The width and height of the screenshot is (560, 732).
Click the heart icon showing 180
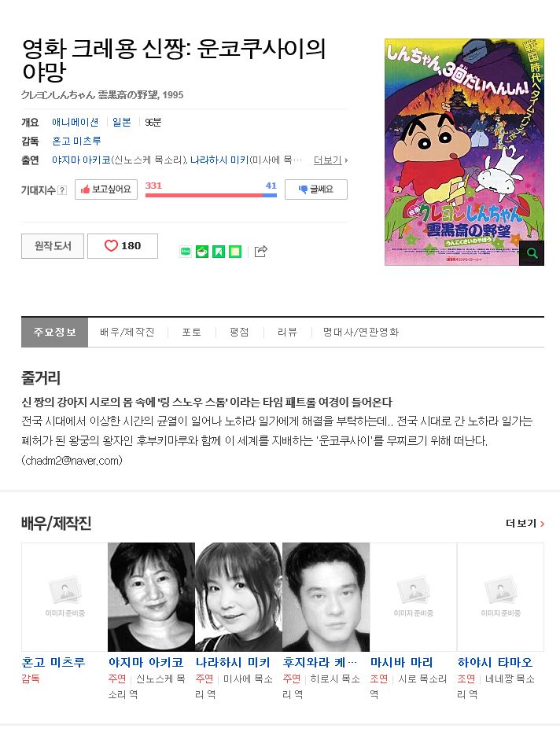pyautogui.click(x=123, y=245)
